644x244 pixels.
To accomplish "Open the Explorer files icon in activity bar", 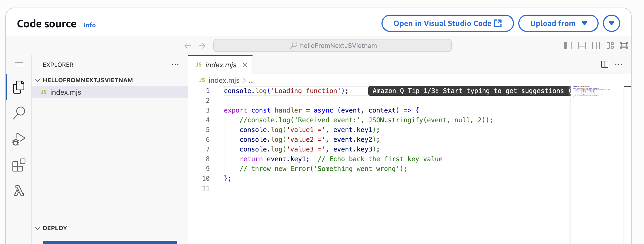I will [x=19, y=87].
